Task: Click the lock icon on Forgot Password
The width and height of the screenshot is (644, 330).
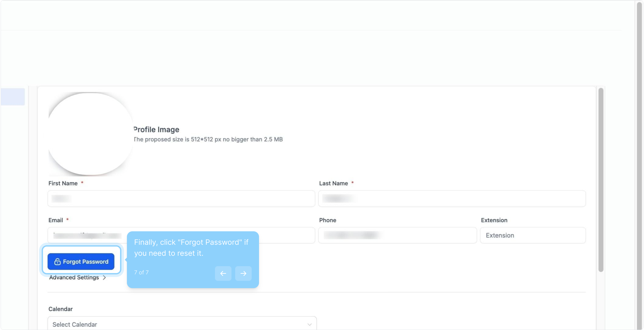Action: pyautogui.click(x=57, y=262)
